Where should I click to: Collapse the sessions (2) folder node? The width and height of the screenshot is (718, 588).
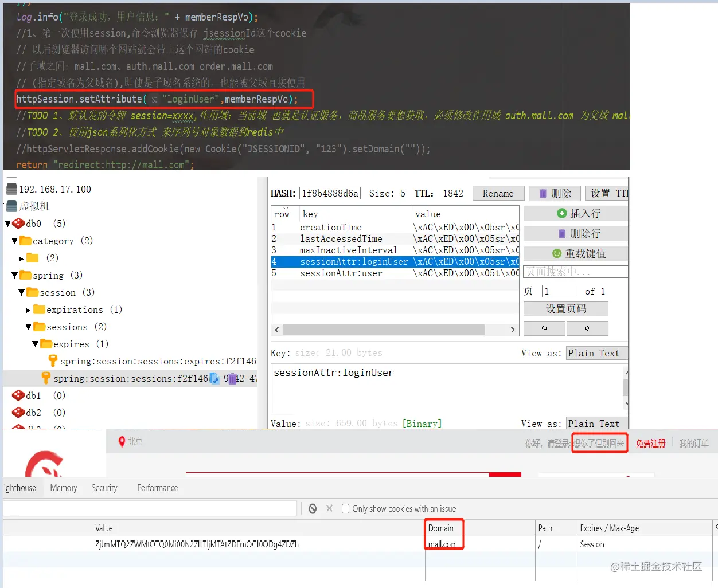(x=28, y=327)
